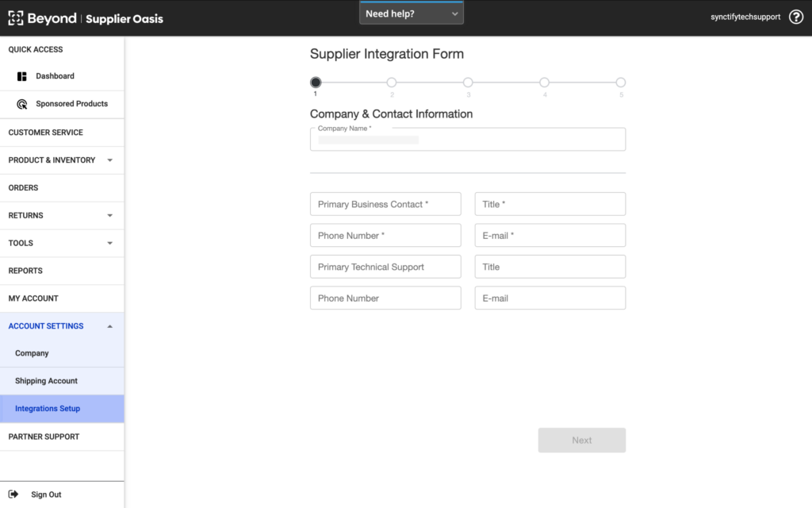The width and height of the screenshot is (812, 508).
Task: Select Company under Account Settings
Action: point(62,353)
